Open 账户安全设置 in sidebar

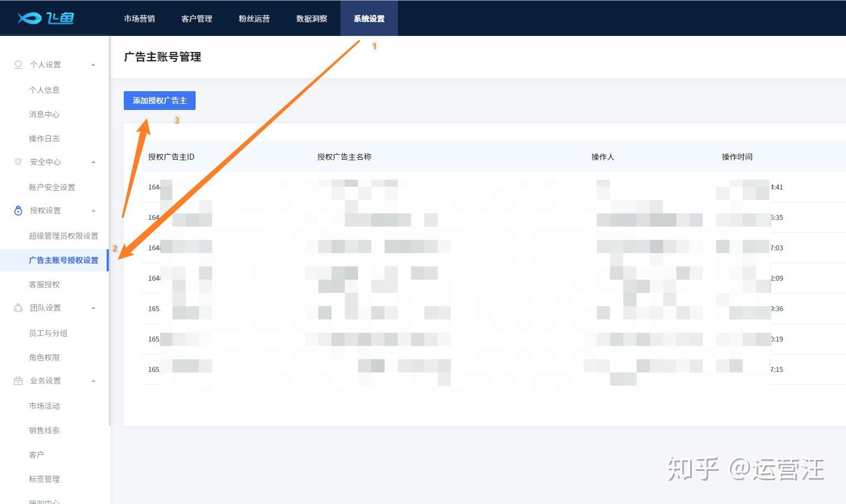pyautogui.click(x=52, y=187)
